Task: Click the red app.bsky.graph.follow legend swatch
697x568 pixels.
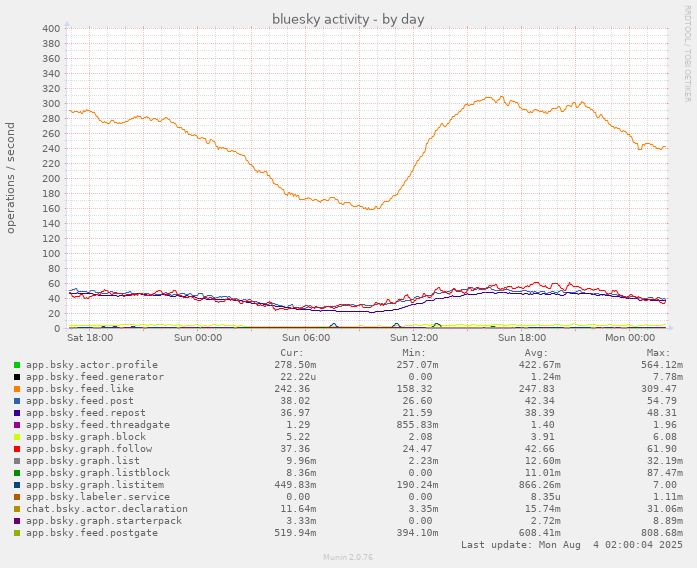Action: 17,449
